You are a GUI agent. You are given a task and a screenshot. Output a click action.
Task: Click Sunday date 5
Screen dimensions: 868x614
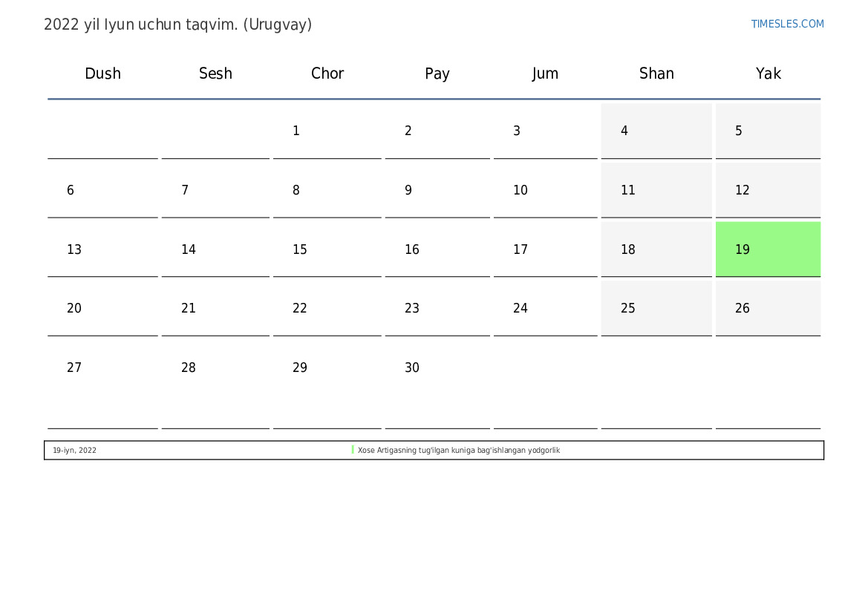(768, 131)
